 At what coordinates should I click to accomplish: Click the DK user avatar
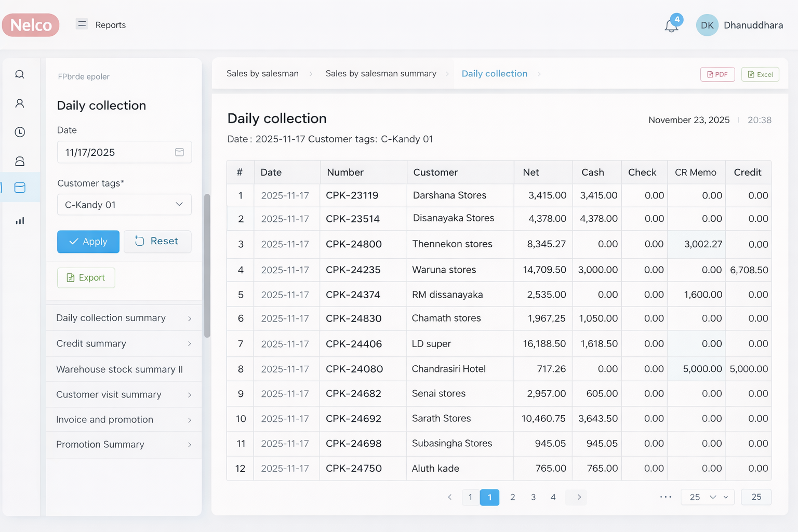[x=707, y=25]
